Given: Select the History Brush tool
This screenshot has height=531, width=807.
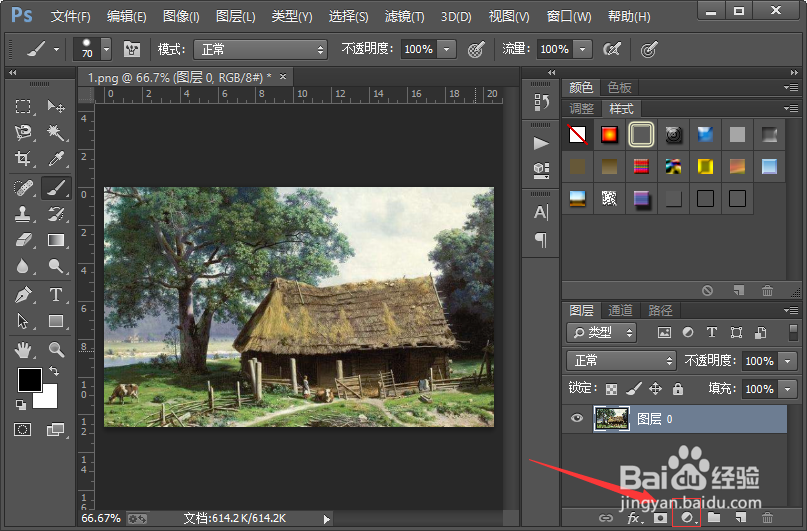Looking at the screenshot, I should (56, 214).
